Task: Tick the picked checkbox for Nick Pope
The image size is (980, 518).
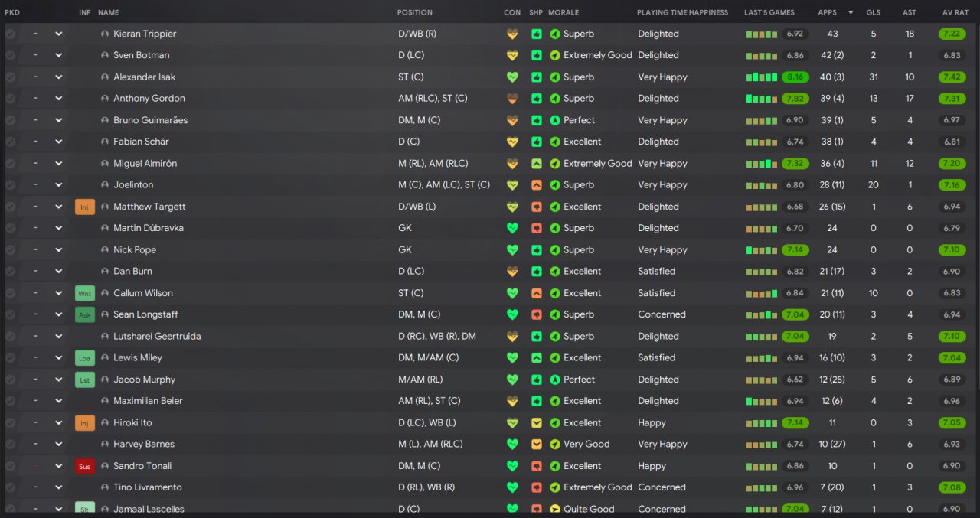Action: (10, 250)
